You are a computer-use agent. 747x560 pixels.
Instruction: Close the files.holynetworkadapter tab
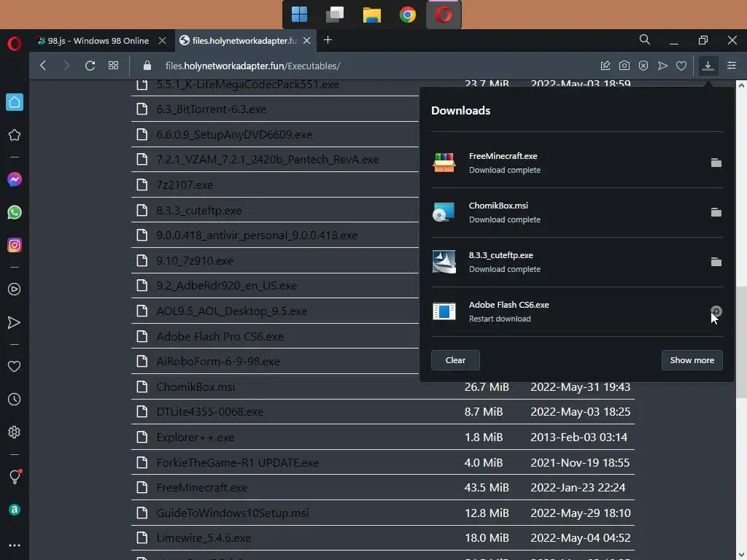[x=307, y=41]
